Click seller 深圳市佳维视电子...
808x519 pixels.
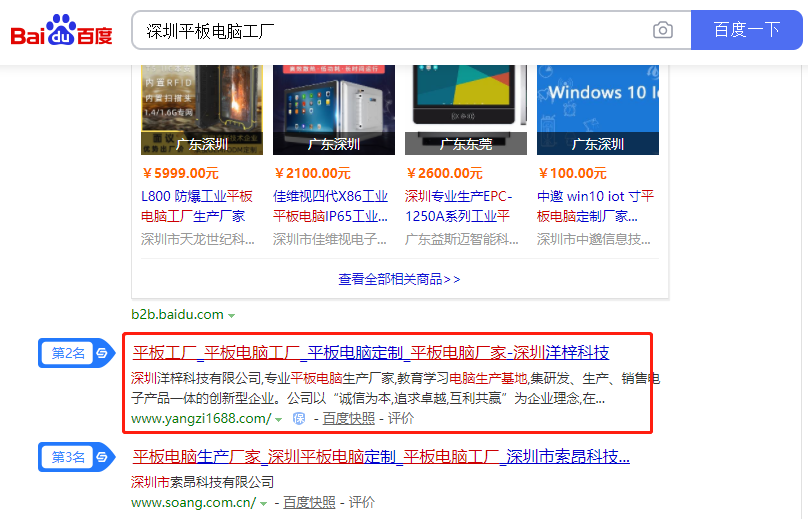330,239
